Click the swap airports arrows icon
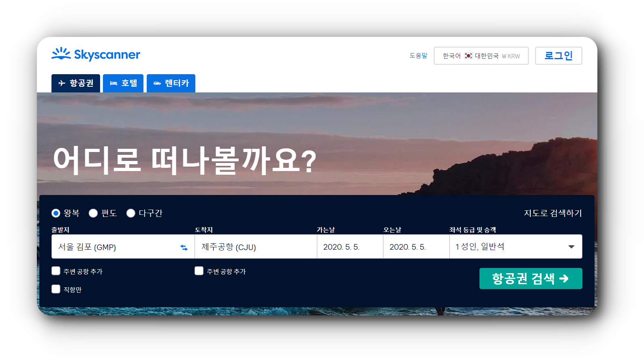Screen dimensions: 644x362 [x=184, y=247]
